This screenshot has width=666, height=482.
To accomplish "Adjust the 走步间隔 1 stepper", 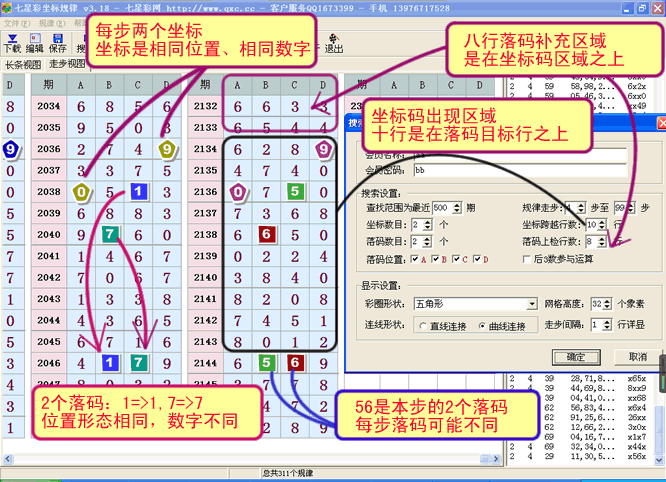I will click(x=607, y=325).
